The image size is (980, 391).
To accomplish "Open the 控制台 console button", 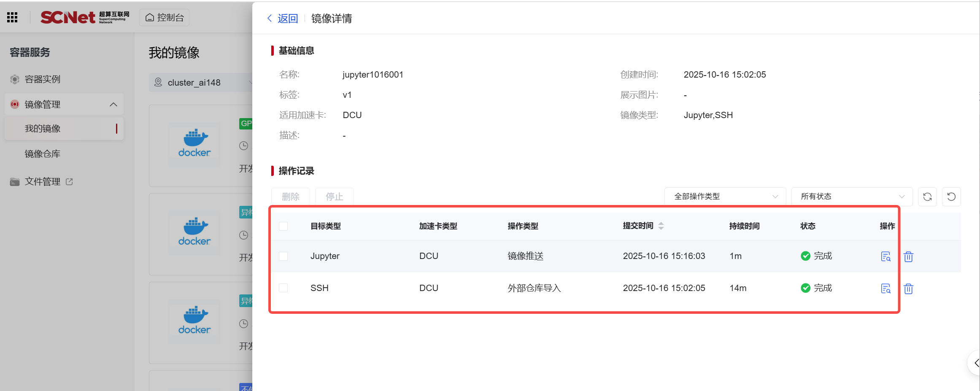I will [165, 18].
